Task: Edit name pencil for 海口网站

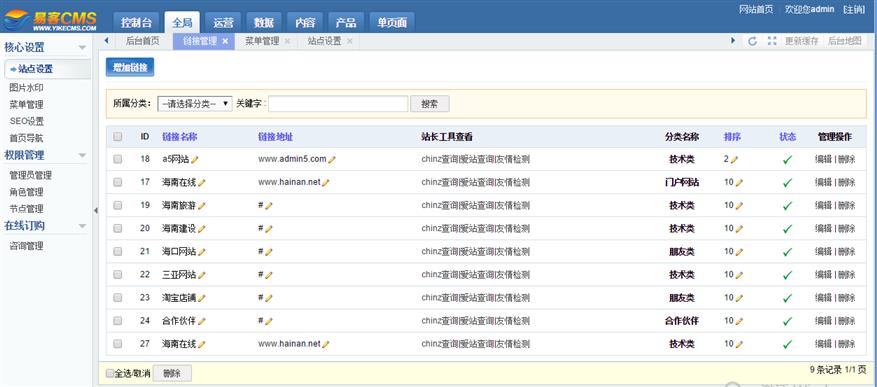Action: click(x=201, y=252)
